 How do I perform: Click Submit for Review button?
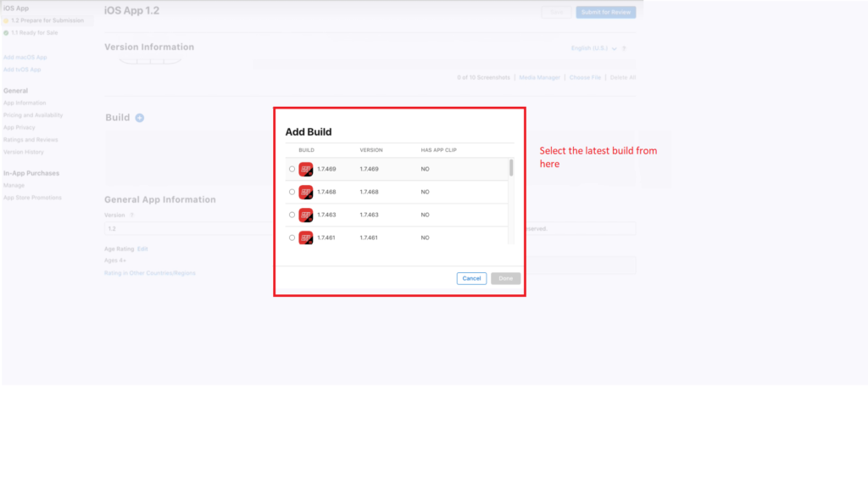coord(605,12)
